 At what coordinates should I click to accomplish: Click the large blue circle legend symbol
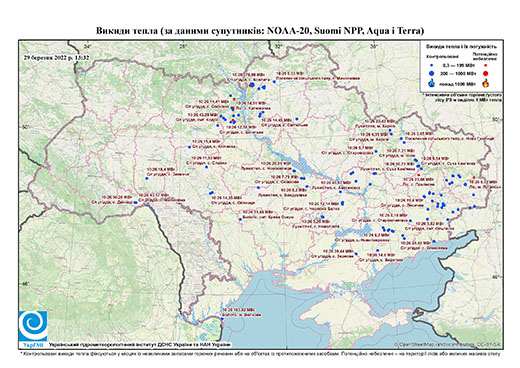point(432,73)
